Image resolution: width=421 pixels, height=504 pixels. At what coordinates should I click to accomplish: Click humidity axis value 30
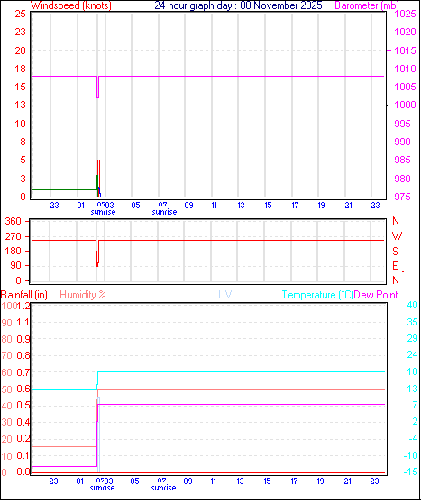pyautogui.click(x=6, y=422)
